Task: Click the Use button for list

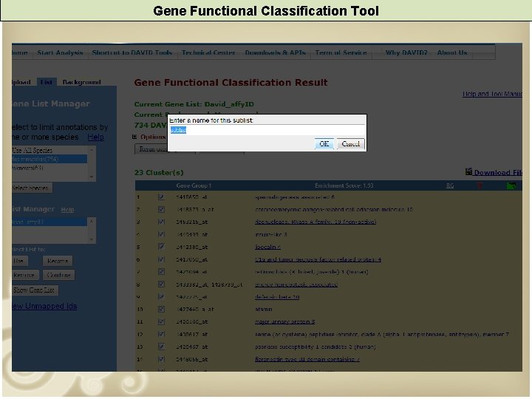Action: click(x=19, y=261)
